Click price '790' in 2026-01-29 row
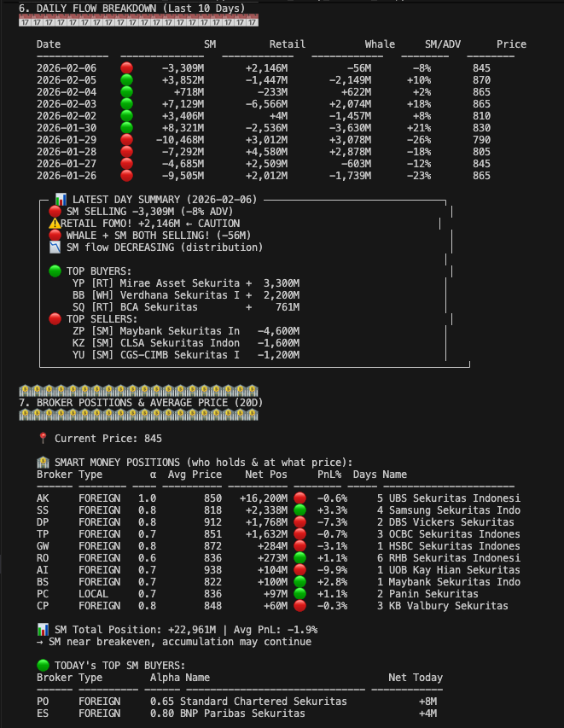 (x=481, y=140)
